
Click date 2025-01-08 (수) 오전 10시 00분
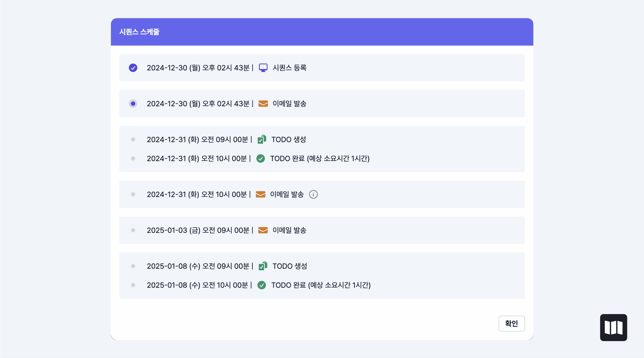(x=197, y=285)
